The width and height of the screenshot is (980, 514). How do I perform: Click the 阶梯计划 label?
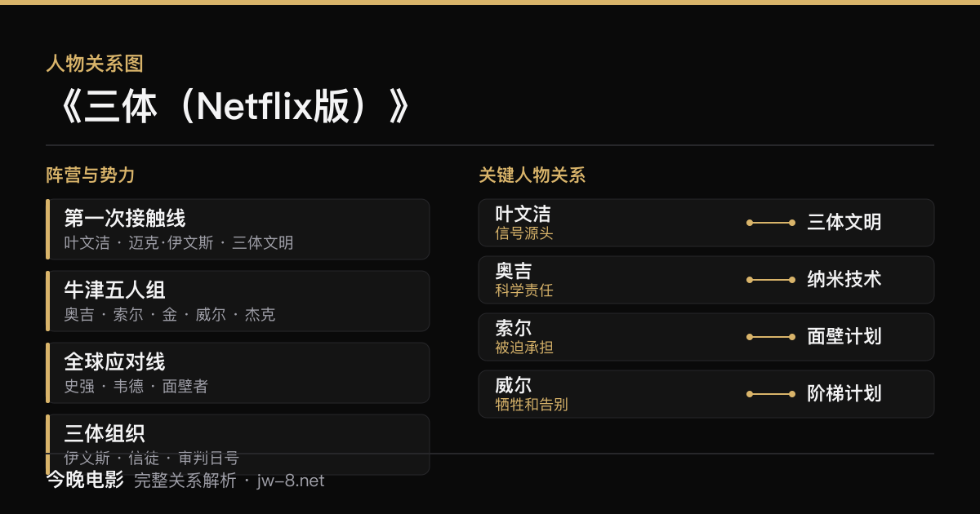tap(844, 393)
